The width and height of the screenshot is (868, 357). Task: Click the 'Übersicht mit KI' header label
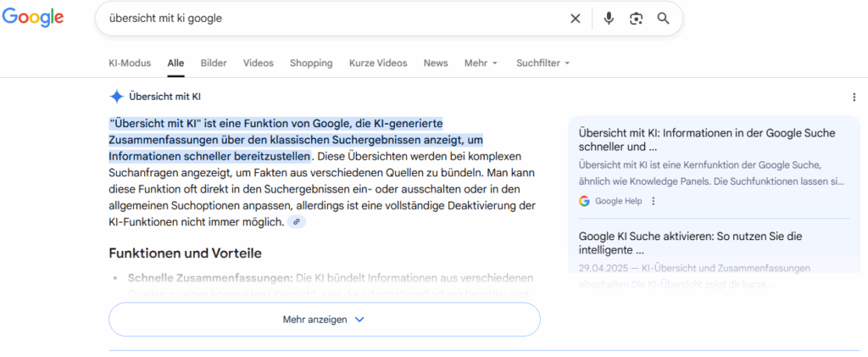(x=164, y=97)
